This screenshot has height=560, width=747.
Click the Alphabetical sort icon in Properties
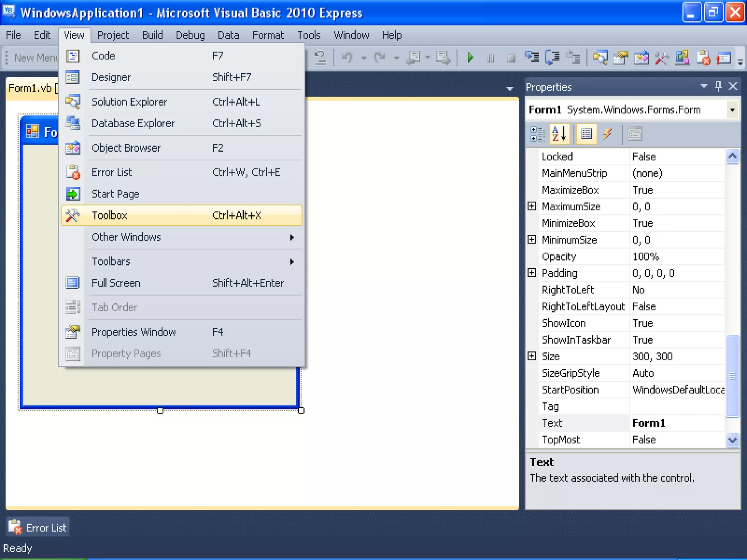pyautogui.click(x=559, y=134)
